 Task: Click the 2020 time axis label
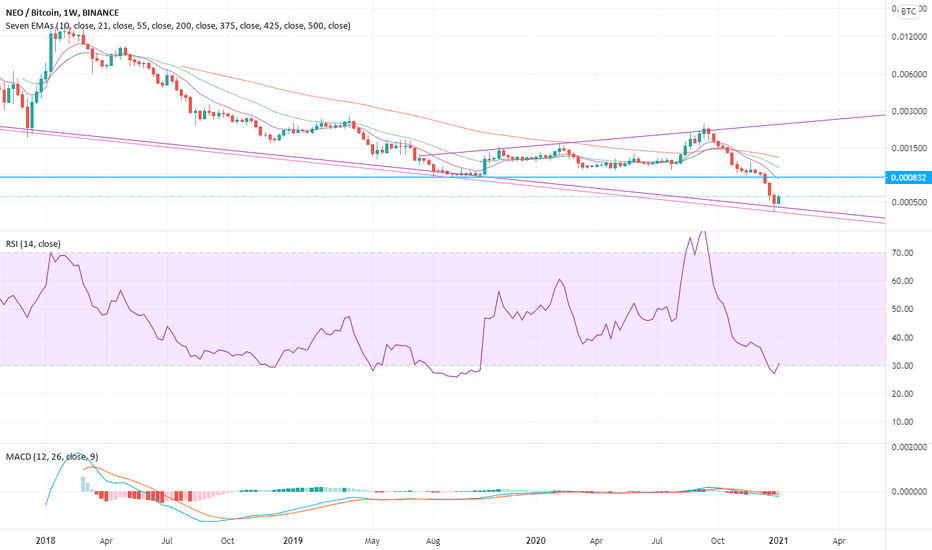536,540
